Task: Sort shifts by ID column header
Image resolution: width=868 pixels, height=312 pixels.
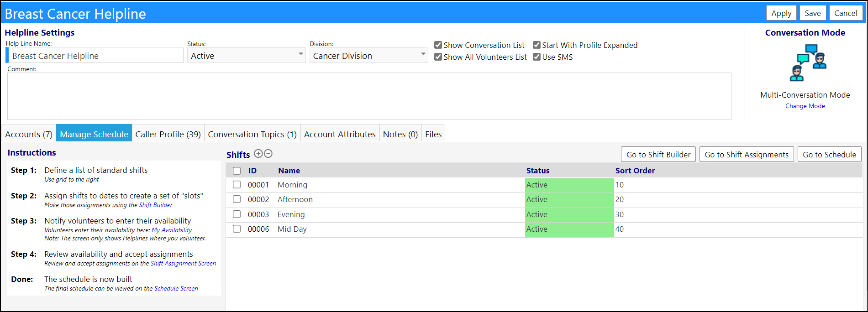Action: coord(253,171)
